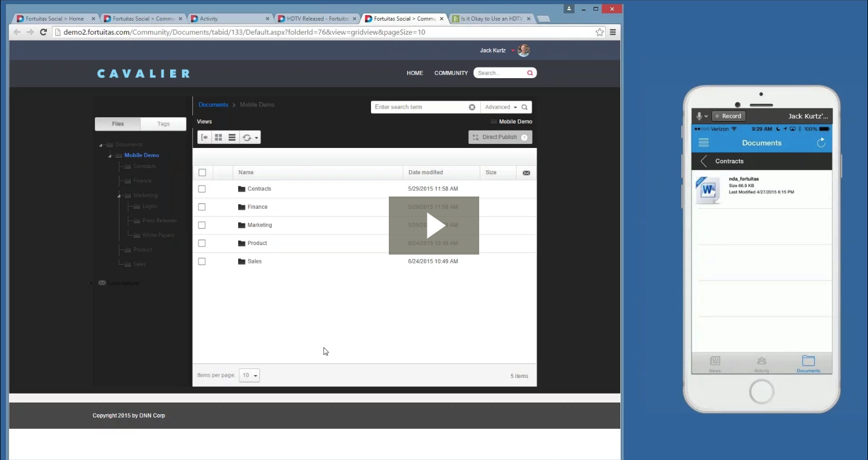Image resolution: width=868 pixels, height=460 pixels.
Task: Go back in browser history
Action: tap(17, 32)
